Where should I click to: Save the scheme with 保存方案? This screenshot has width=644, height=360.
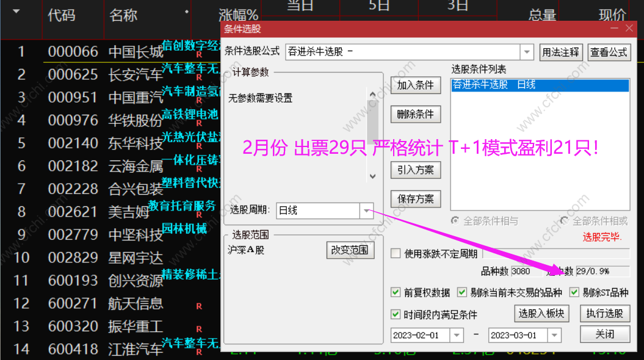[416, 199]
